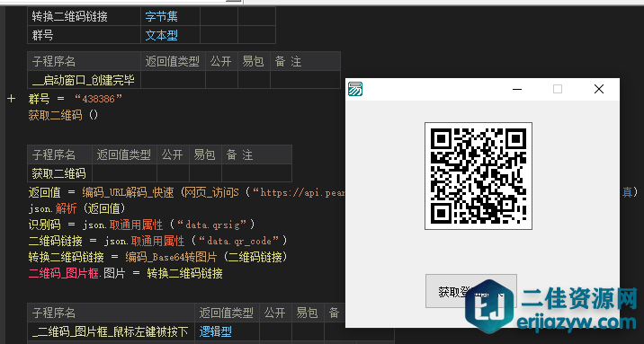The image size is (644, 344).
Task: Click the green 易 app icon in the popup title bar
Action: (355, 89)
